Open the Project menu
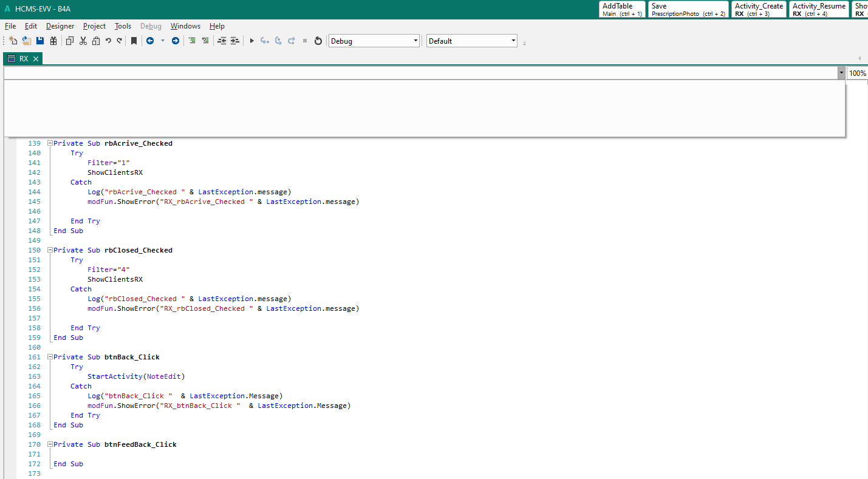The image size is (868, 479). tap(94, 26)
